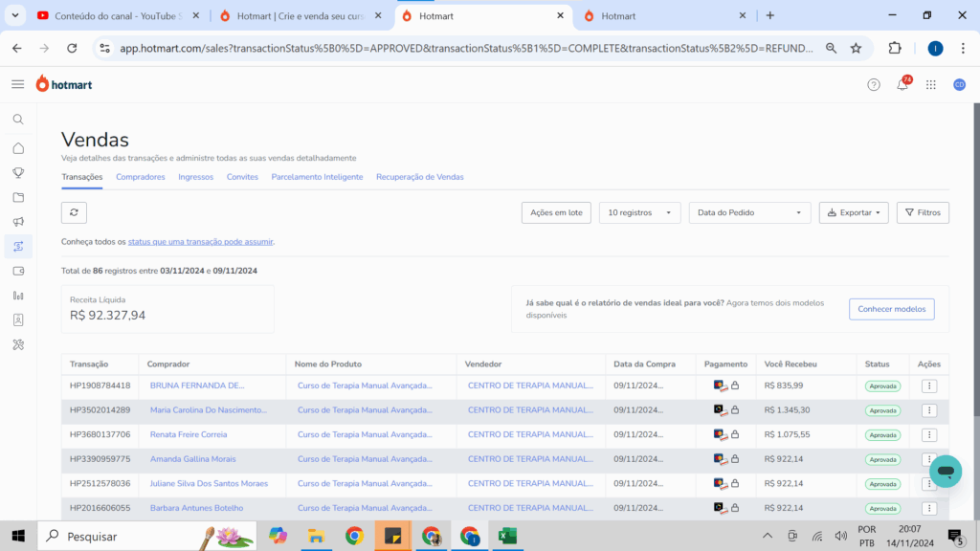
Task: Expand the Exportar dropdown
Action: 854,212
